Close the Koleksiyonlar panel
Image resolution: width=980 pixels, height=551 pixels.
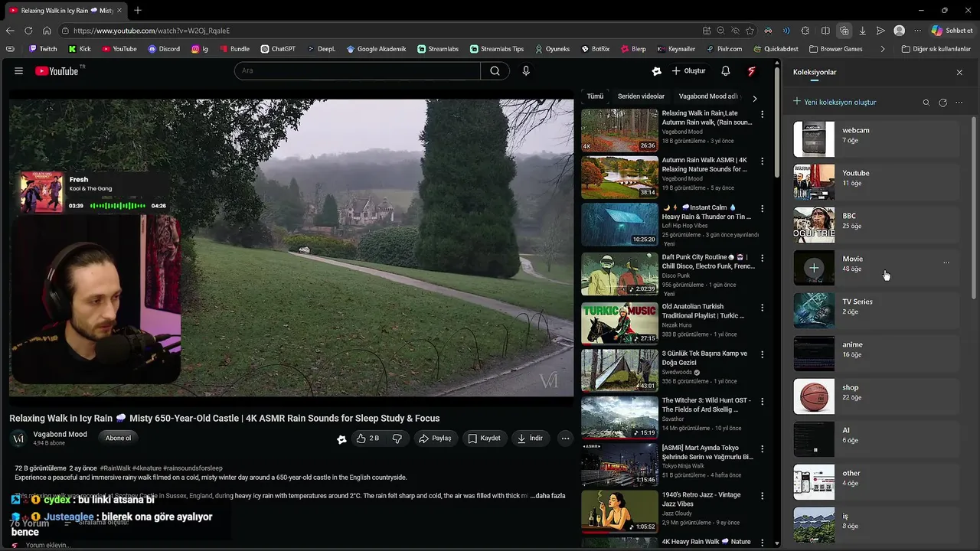[959, 72]
